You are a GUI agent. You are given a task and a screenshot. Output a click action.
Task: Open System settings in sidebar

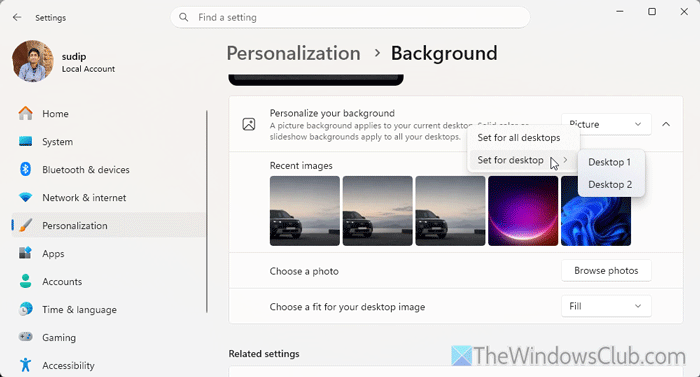[108, 142]
